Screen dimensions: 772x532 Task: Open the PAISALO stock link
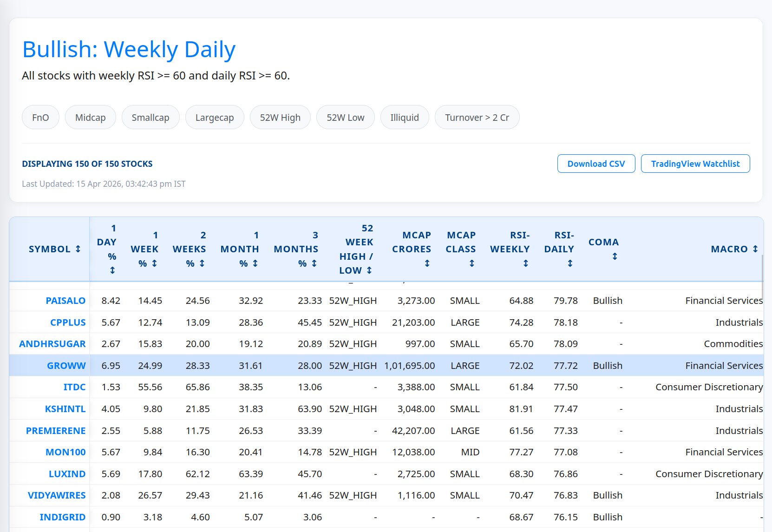pyautogui.click(x=65, y=301)
